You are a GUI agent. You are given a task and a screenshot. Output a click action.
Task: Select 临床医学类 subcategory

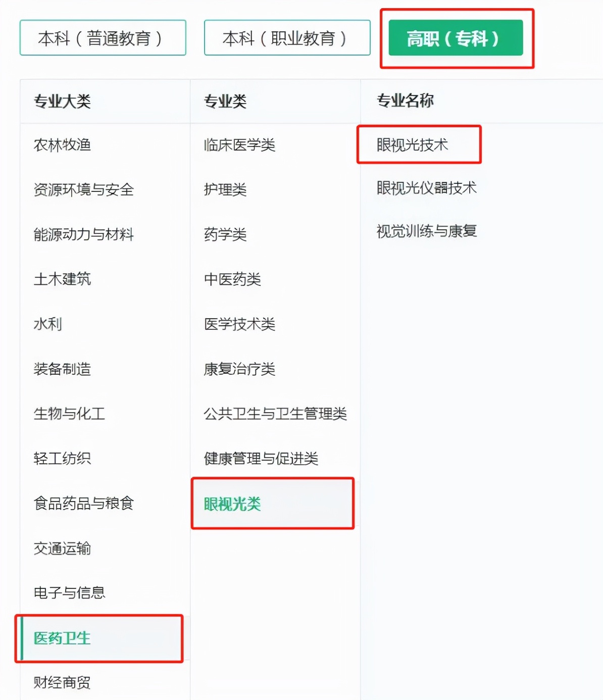(239, 145)
